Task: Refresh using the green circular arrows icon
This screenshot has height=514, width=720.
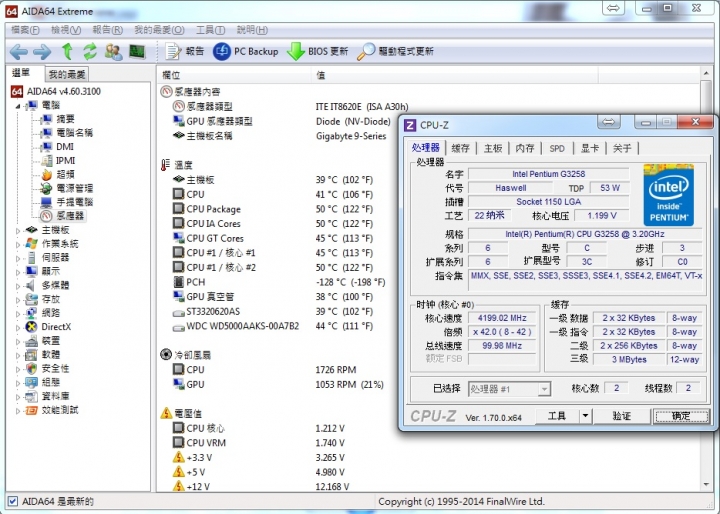Action: (x=90, y=51)
